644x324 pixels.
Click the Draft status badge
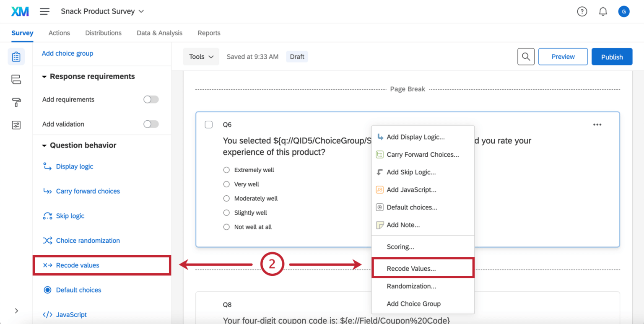pyautogui.click(x=297, y=57)
